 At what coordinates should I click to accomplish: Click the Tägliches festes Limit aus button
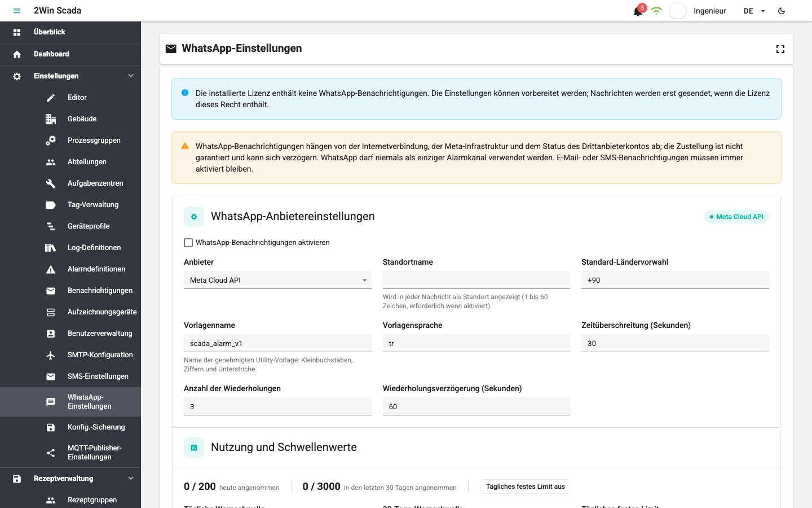pos(526,487)
